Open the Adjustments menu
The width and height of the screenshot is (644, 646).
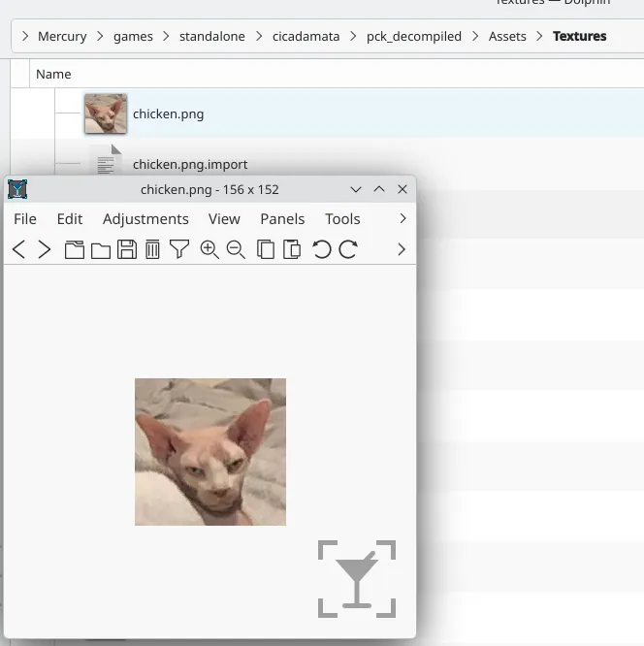click(145, 219)
